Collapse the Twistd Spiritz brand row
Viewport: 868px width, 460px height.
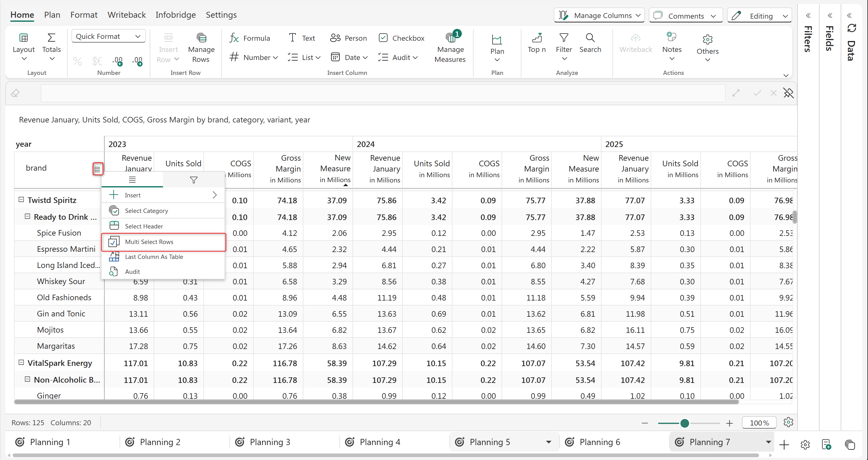point(21,200)
